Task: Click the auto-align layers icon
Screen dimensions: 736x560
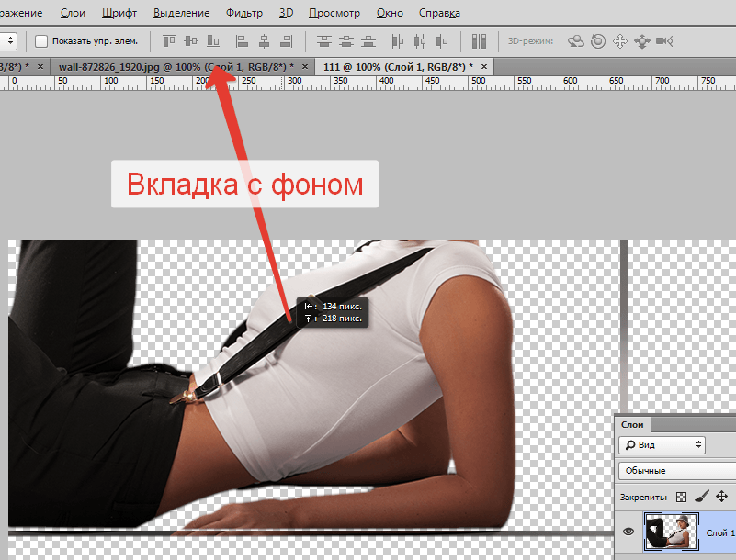Action: [479, 41]
